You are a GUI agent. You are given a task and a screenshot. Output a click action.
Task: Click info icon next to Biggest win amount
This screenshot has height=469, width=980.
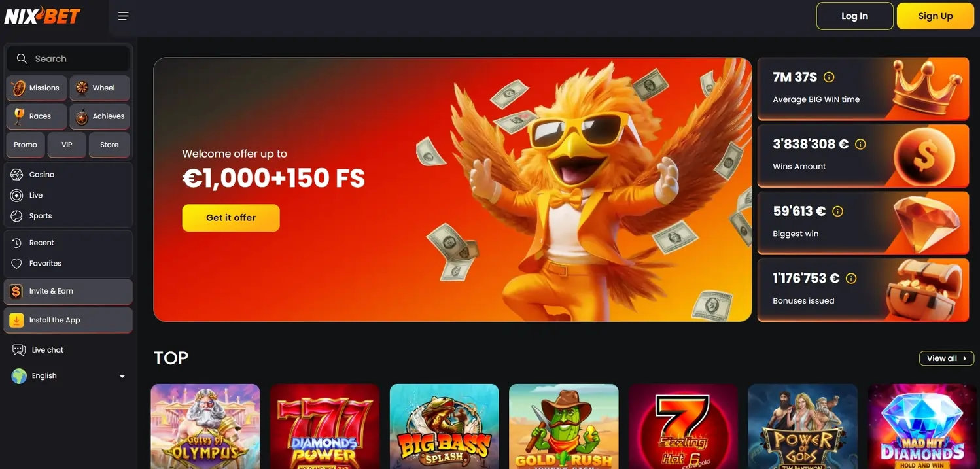[x=837, y=211]
